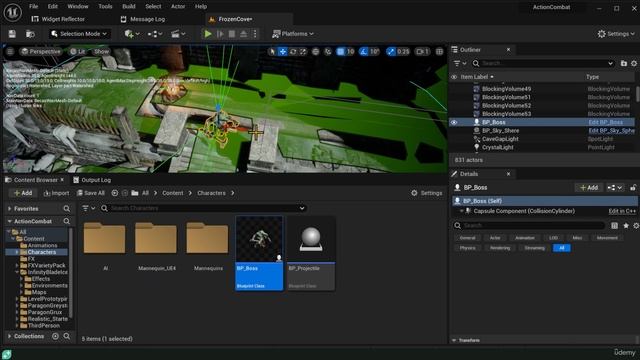
Task: Open the Selection Mode dropdown
Action: click(x=79, y=34)
